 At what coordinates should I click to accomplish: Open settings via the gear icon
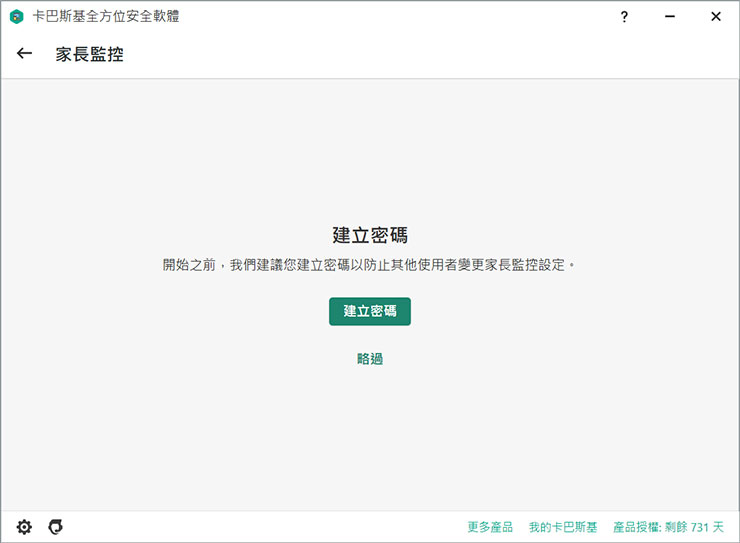pos(24,527)
